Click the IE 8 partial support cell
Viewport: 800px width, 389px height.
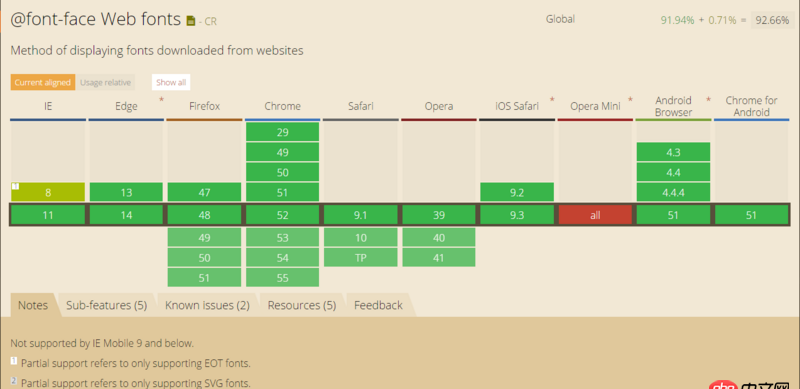tap(48, 192)
